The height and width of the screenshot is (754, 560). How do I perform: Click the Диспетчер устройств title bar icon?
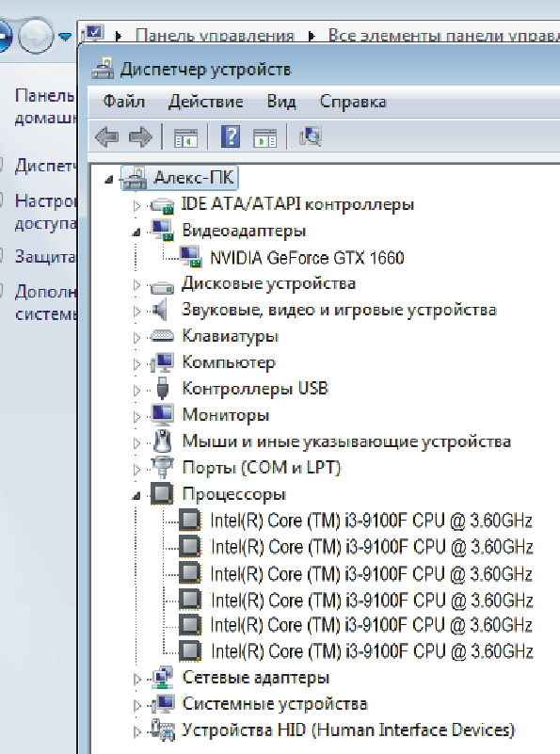tap(103, 69)
